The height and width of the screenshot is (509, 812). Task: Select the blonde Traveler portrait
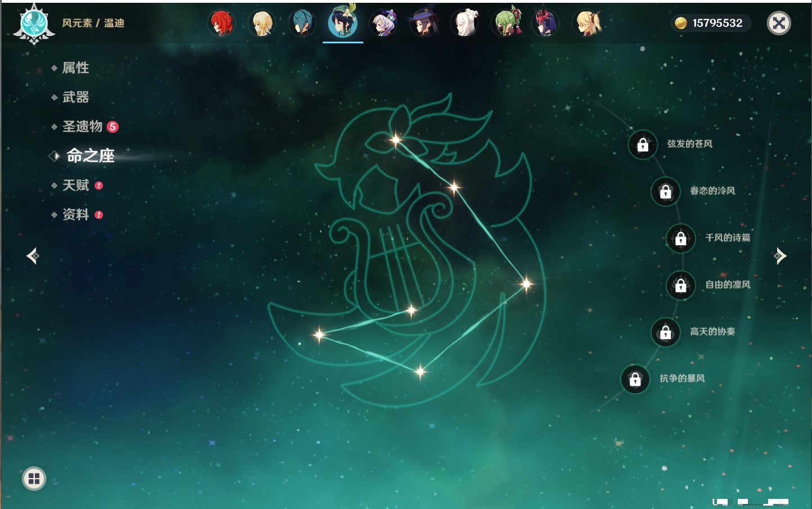(262, 24)
